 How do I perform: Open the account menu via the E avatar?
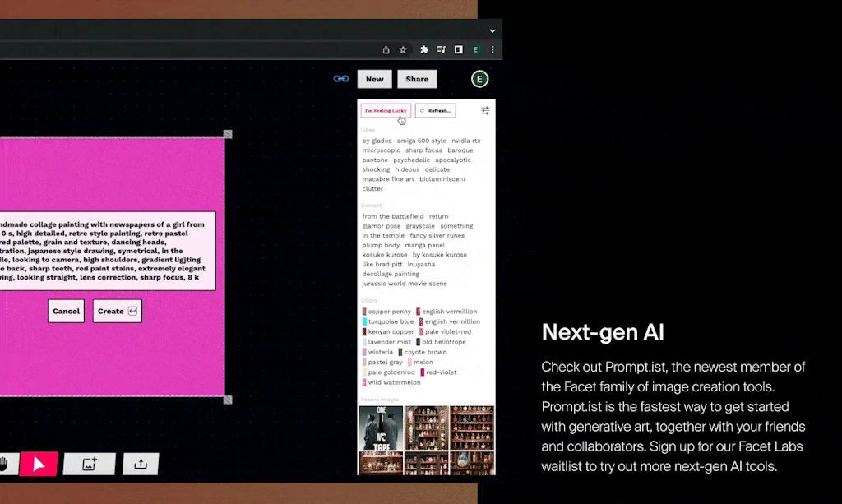[x=479, y=79]
